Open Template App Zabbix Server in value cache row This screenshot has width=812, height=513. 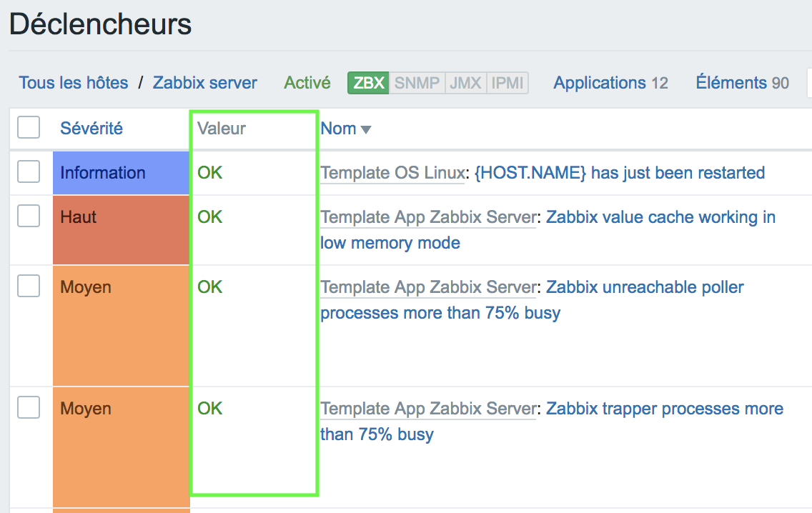[x=428, y=217]
